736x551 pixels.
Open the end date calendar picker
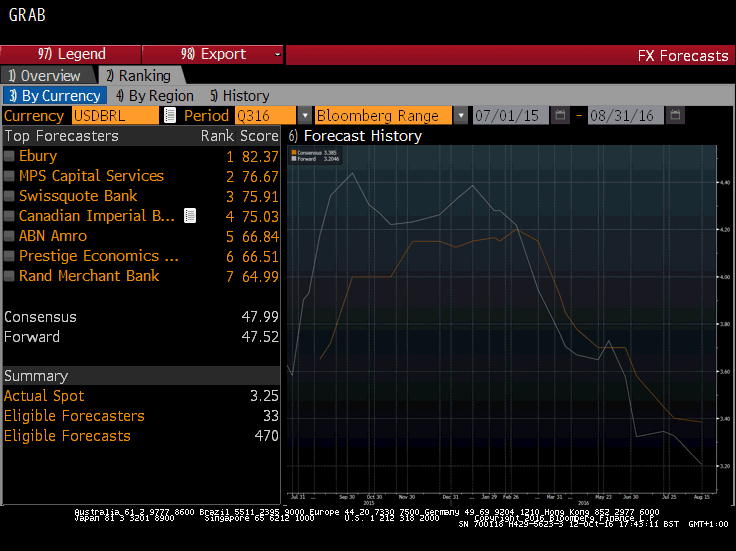click(675, 115)
